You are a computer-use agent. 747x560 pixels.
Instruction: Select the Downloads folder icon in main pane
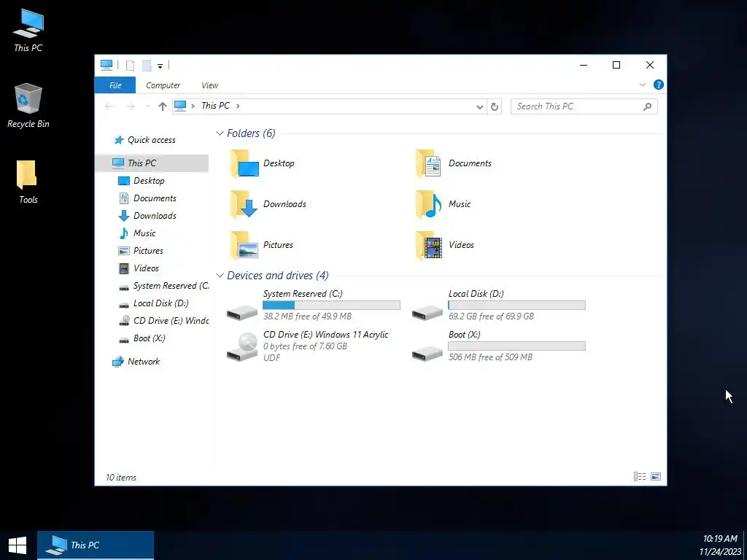[244, 204]
